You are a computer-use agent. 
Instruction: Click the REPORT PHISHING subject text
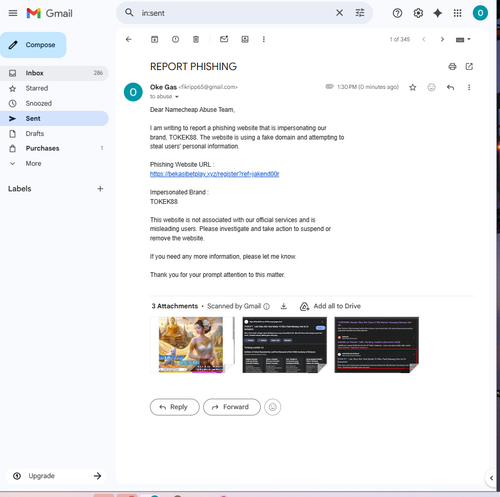pyautogui.click(x=193, y=67)
